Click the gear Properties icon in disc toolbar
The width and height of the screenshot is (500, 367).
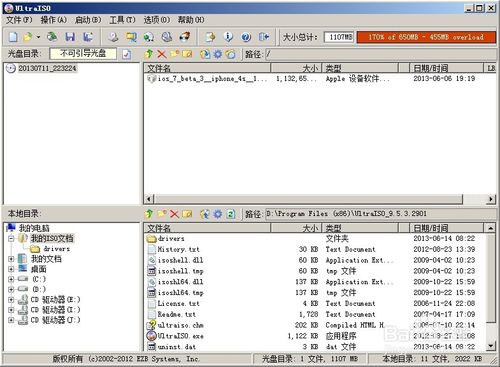(218, 54)
